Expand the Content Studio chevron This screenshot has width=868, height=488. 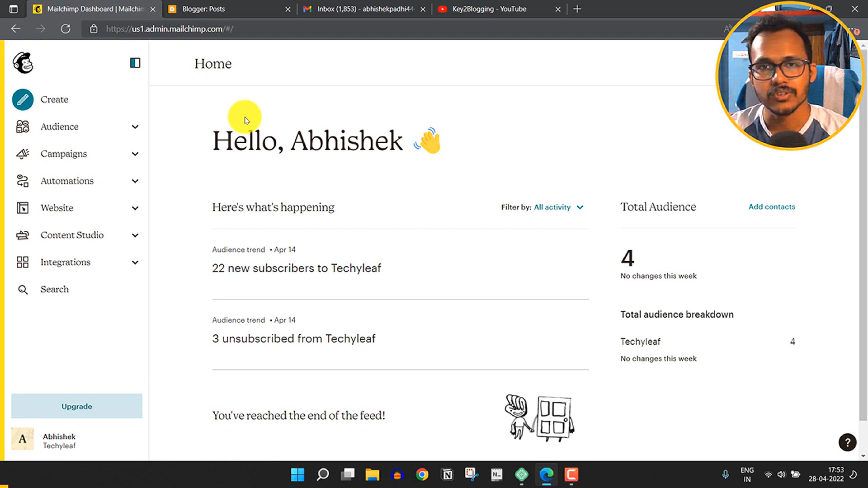[135, 235]
